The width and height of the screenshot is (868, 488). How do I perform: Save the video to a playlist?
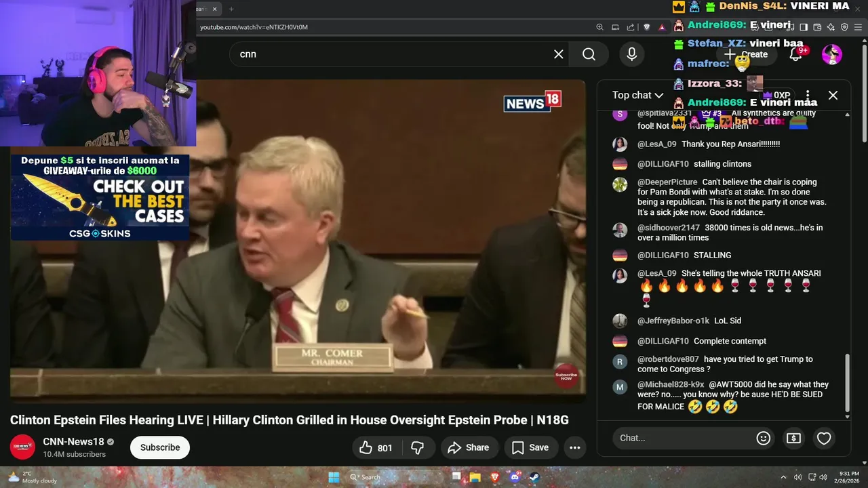pos(530,447)
